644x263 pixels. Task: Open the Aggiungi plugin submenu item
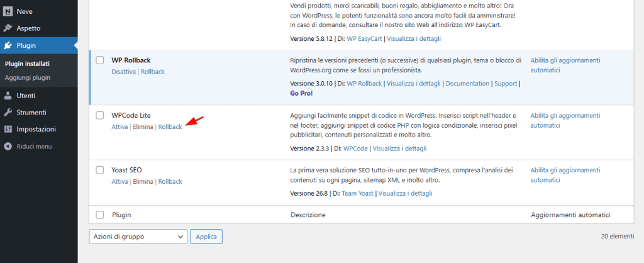28,77
